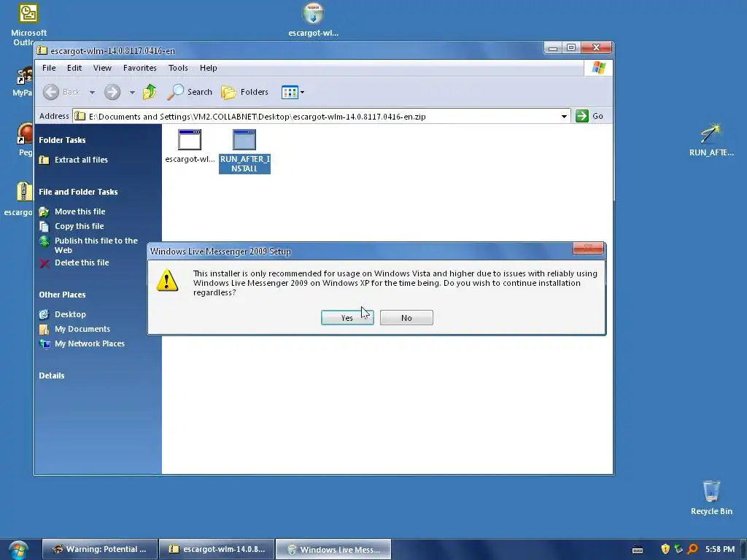
Task: Click Yes to continue the installation
Action: coord(347,318)
